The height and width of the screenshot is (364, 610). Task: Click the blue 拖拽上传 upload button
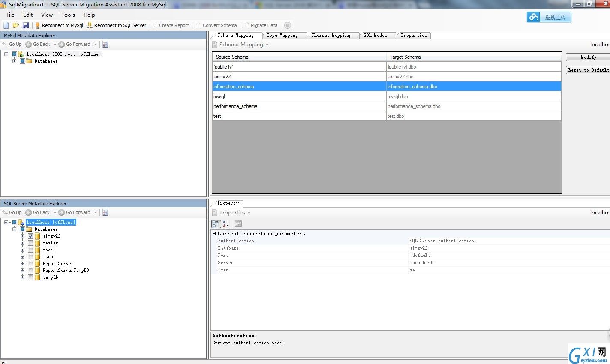(549, 17)
